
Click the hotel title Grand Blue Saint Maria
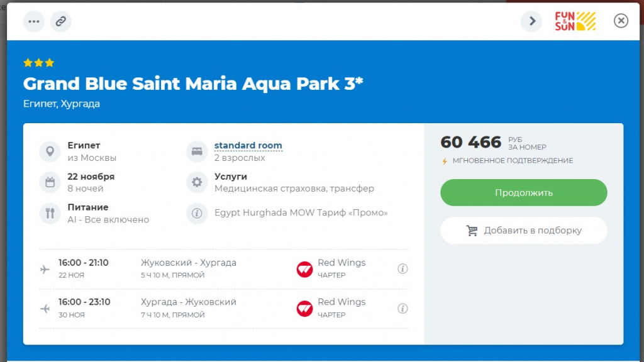coord(193,84)
